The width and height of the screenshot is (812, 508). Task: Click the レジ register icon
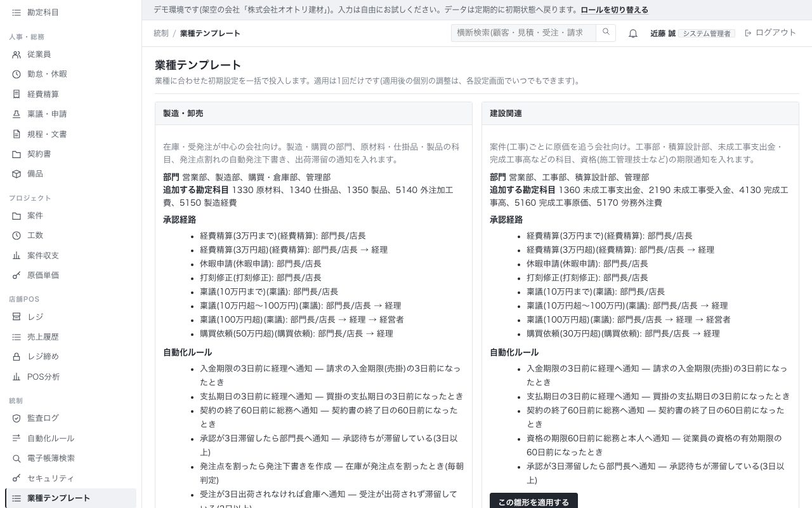16,317
